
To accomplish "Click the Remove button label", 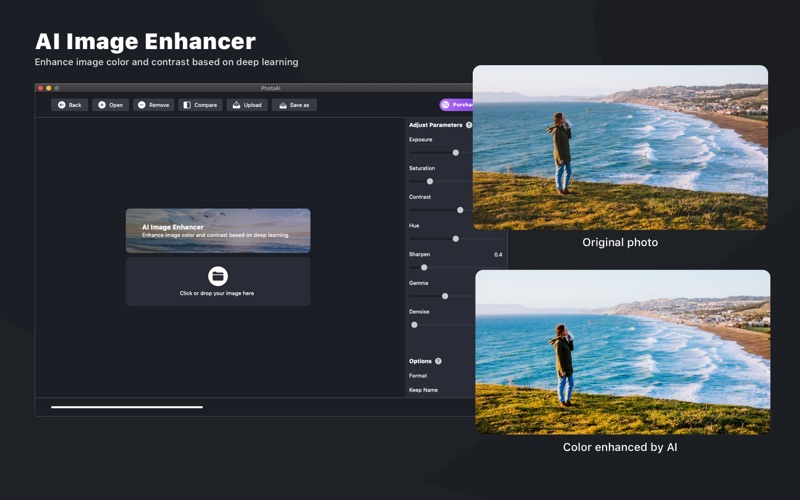I will (159, 105).
